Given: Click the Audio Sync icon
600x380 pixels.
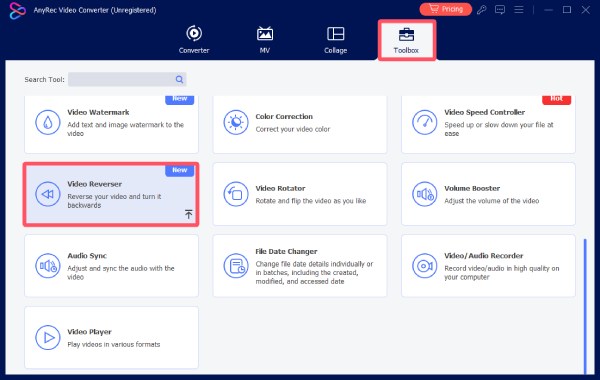Looking at the screenshot, I should pos(47,266).
